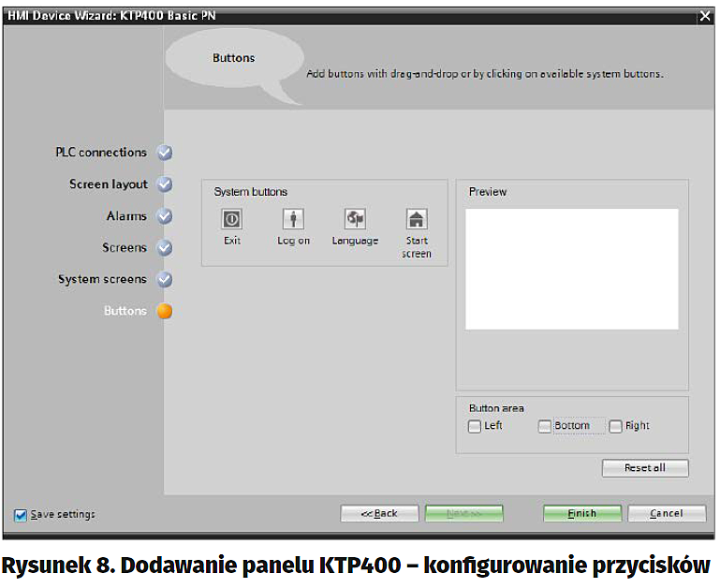
Task: Click the PLC connections checkmark icon
Action: click(165, 153)
